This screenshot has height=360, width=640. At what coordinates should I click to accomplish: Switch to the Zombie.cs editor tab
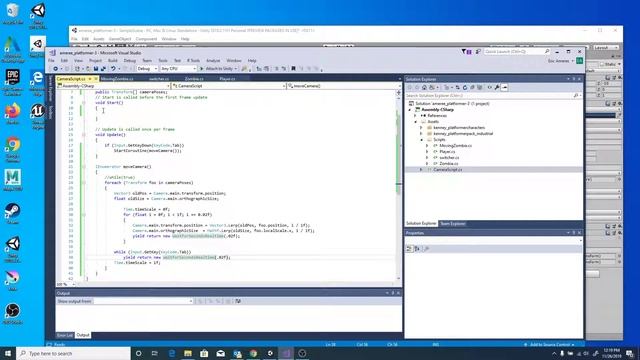[x=194, y=79]
